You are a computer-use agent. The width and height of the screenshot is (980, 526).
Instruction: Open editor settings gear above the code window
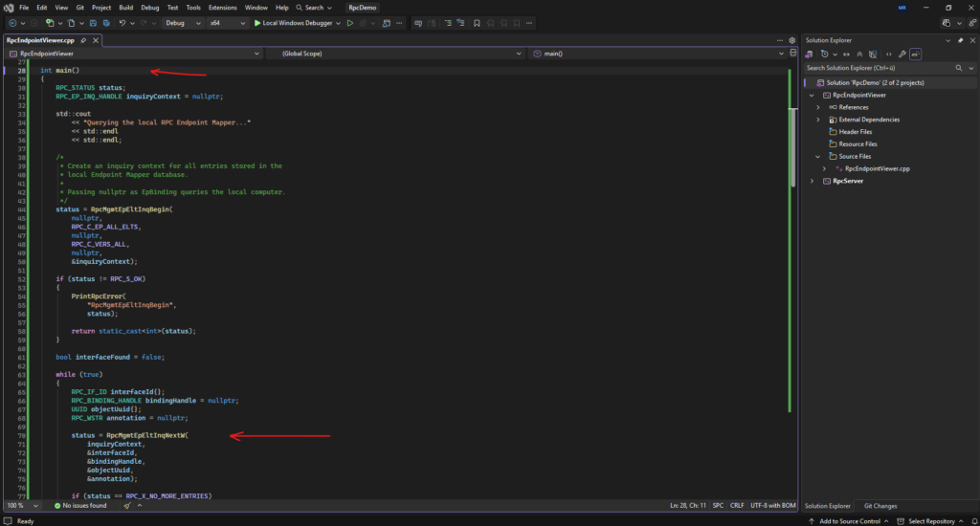[x=791, y=40]
